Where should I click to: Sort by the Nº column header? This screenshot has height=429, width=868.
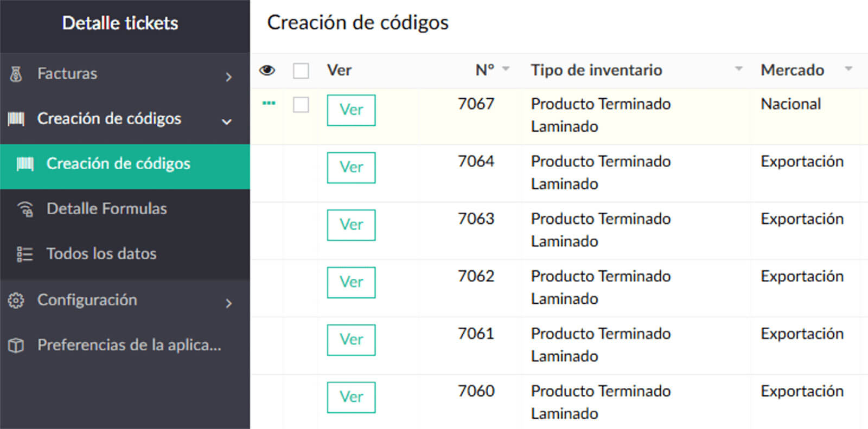(x=484, y=70)
